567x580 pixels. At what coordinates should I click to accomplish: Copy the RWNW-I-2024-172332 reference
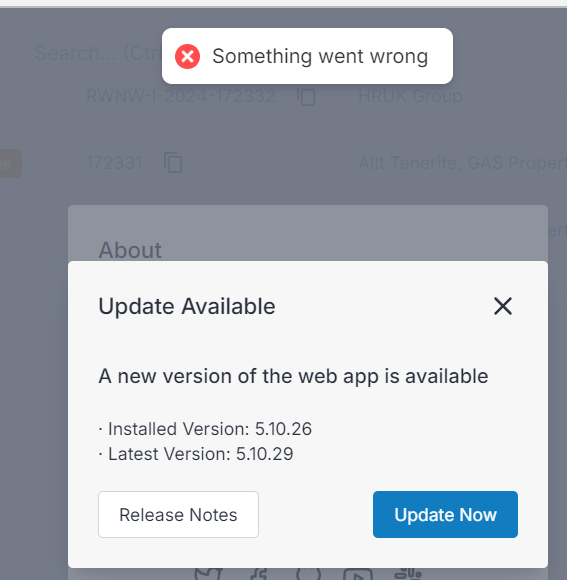[x=307, y=97]
